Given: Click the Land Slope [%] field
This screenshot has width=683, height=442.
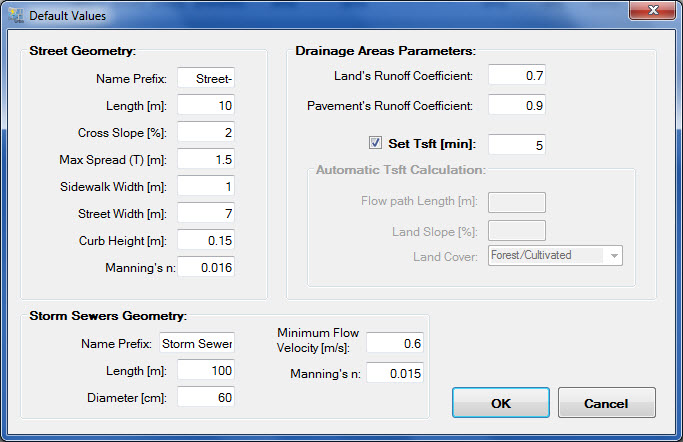Looking at the screenshot, I should point(517,231).
